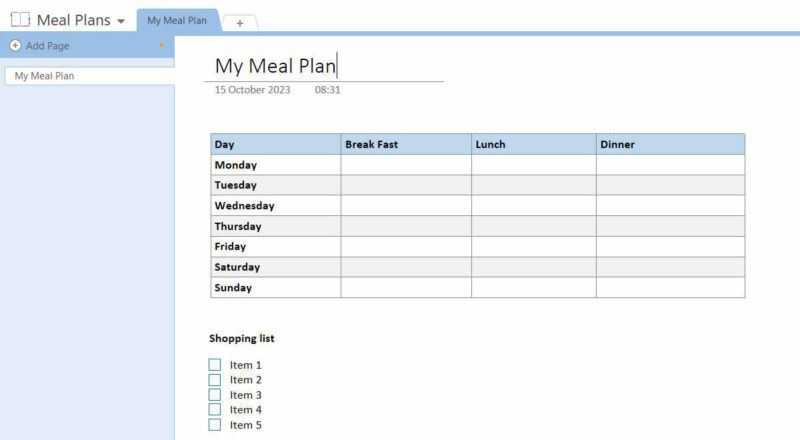
Task: Click the Wednesday cell
Action: (x=276, y=206)
